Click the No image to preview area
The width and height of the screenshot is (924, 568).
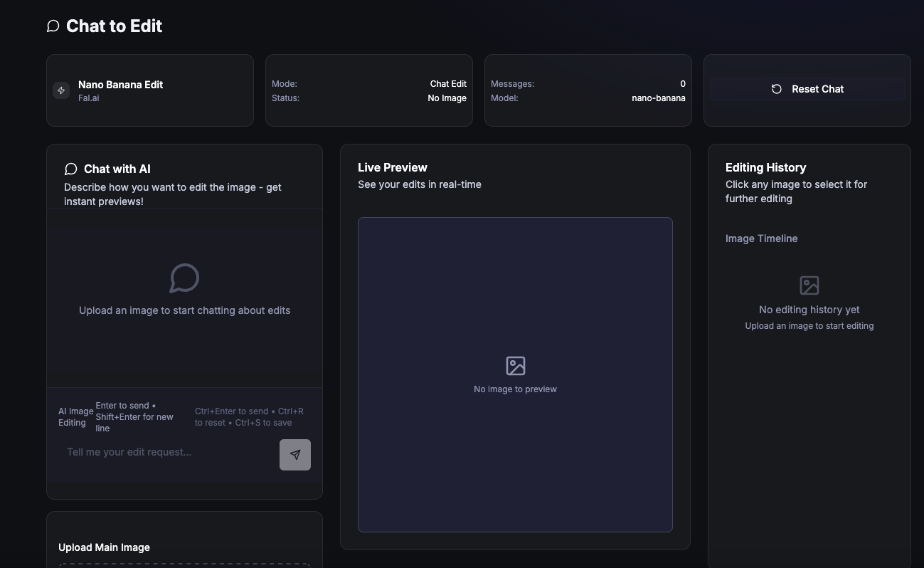coord(515,389)
